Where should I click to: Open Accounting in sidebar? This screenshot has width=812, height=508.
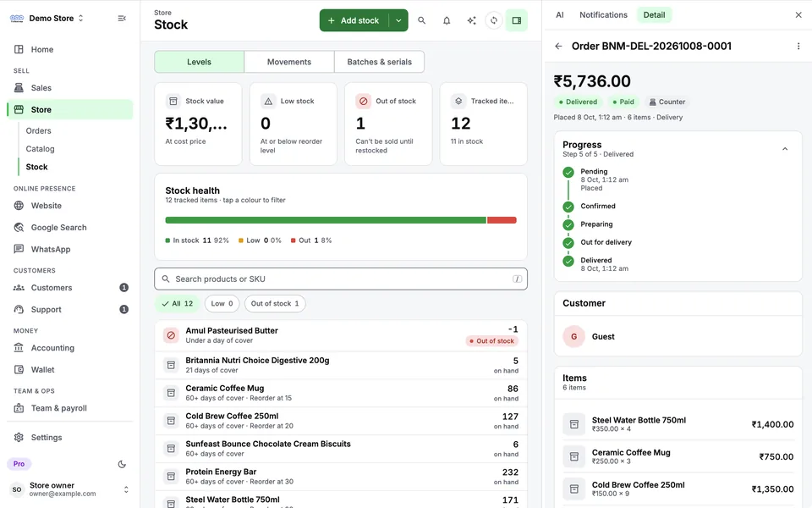click(70, 347)
